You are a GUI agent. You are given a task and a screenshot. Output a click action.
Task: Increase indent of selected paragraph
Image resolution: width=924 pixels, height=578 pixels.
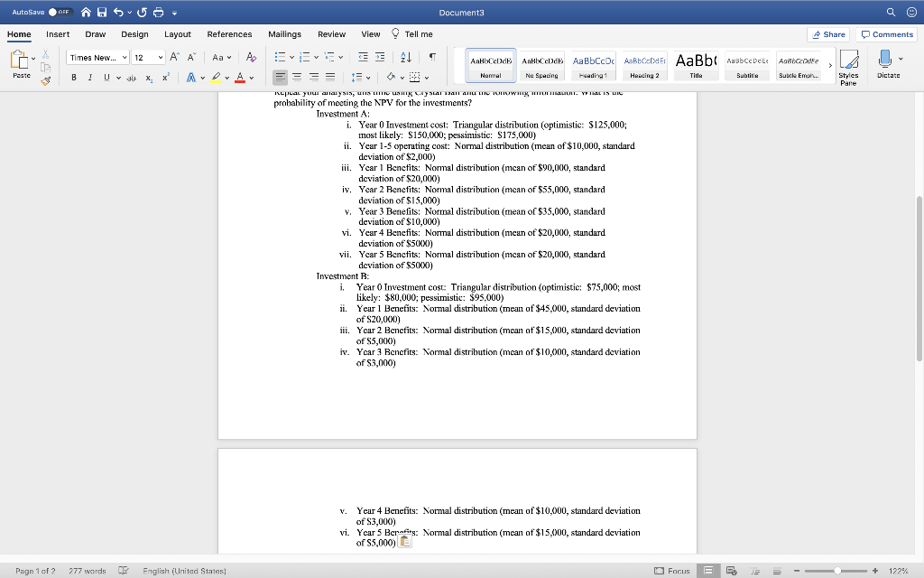[x=381, y=57]
